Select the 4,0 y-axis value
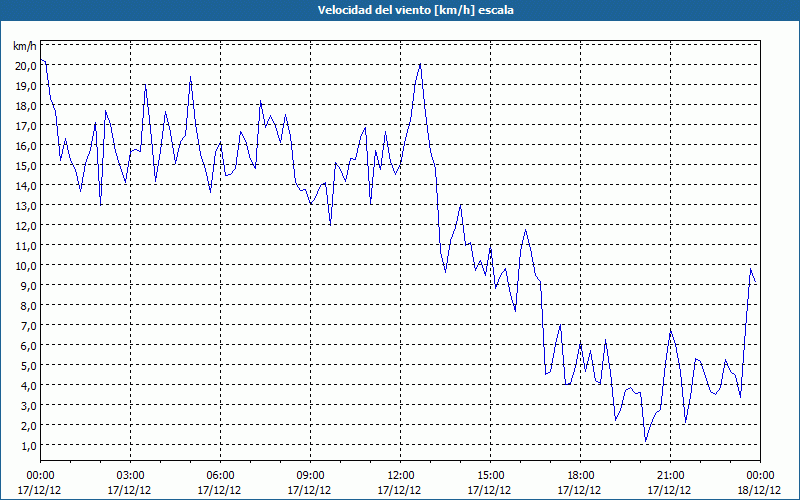Screen dimensions: 800x500 (28, 385)
